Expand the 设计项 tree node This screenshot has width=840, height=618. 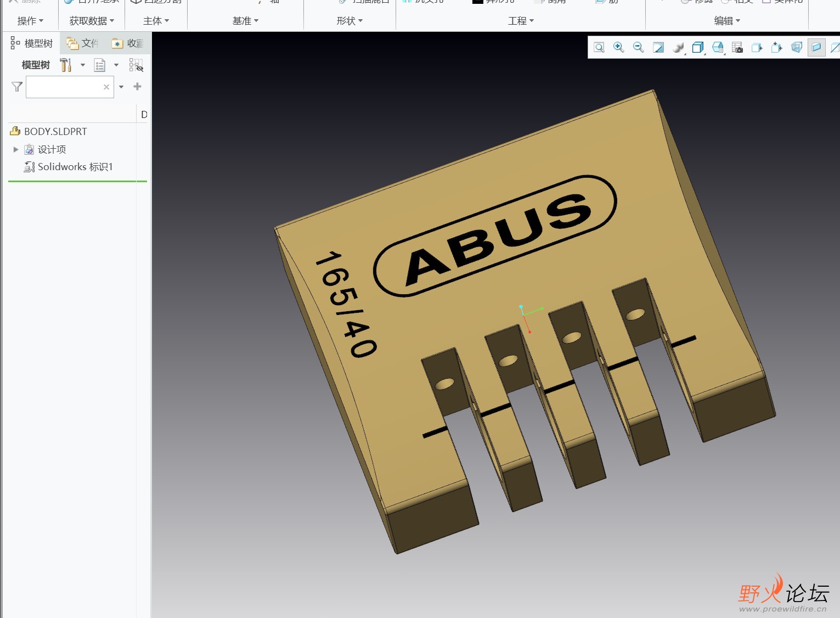coord(16,149)
